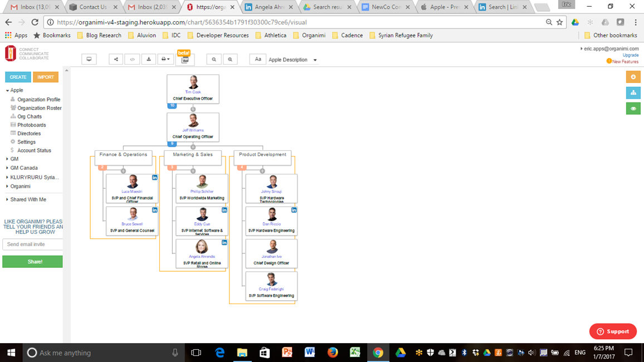Click the zoom out magnifier in the toolbar
Screen dimensions: 644x362
click(x=213, y=60)
